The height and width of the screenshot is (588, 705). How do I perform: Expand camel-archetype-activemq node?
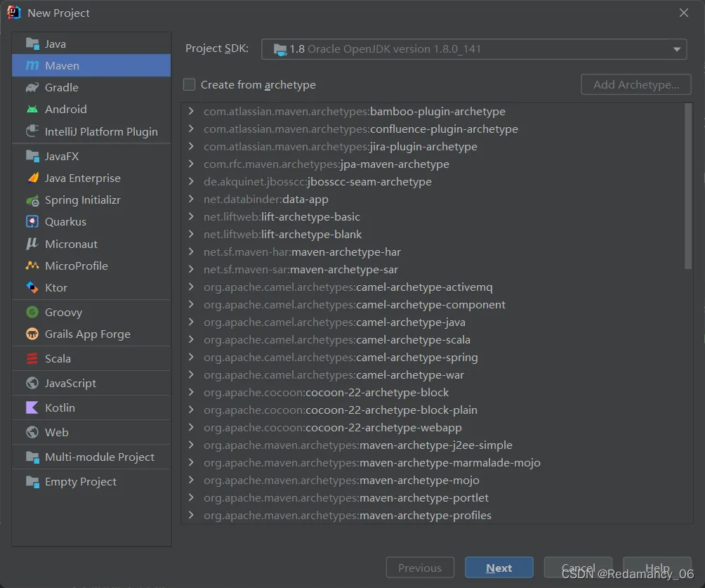tap(191, 287)
